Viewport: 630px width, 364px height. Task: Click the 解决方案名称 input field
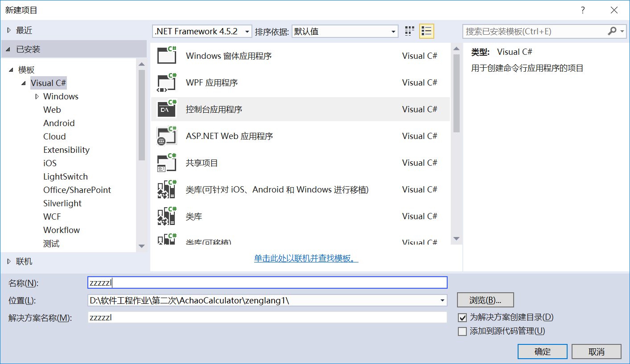268,317
